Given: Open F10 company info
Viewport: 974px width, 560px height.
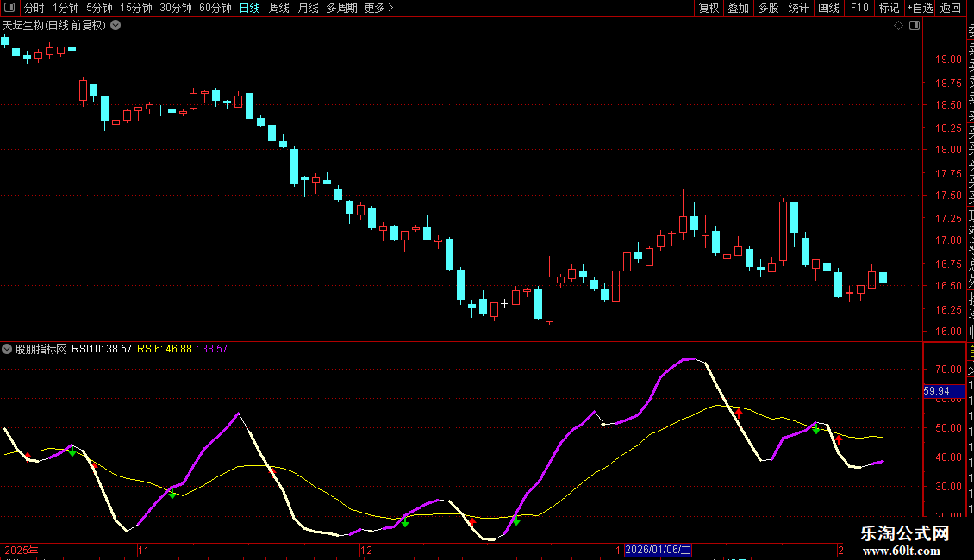Looking at the screenshot, I should (859, 8).
